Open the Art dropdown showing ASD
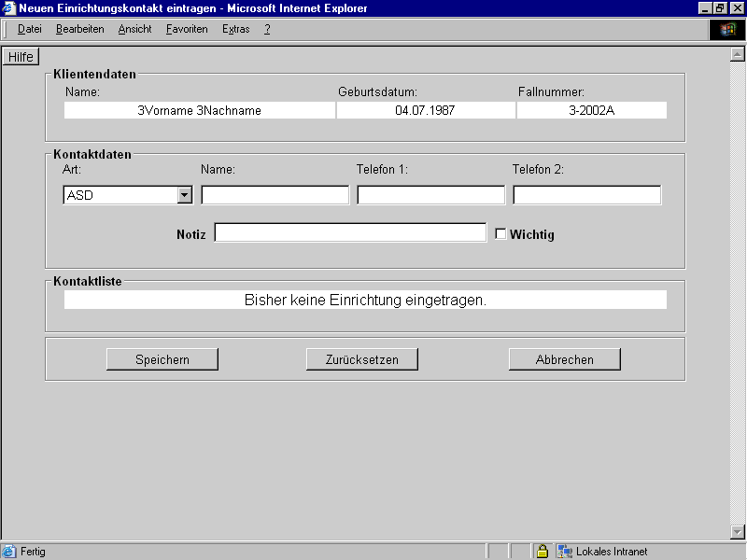This screenshot has width=747, height=560. point(184,195)
